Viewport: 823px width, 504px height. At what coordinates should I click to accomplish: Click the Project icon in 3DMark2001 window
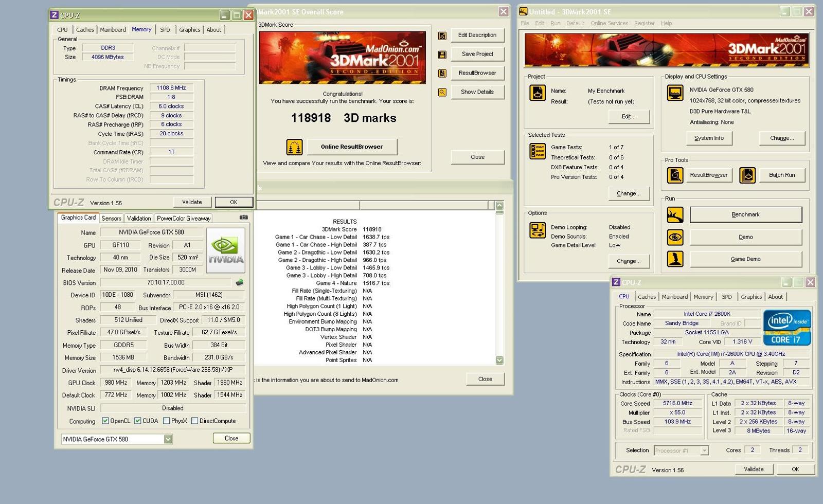[x=538, y=93]
